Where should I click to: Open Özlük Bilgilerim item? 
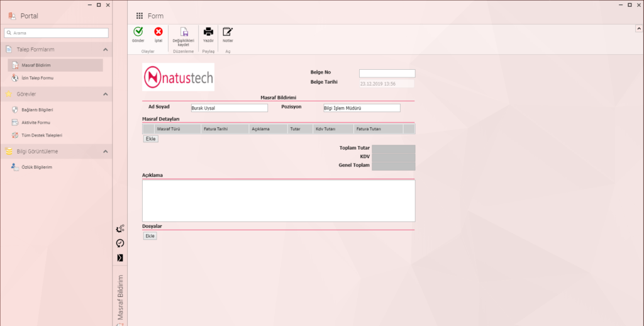pyautogui.click(x=36, y=167)
